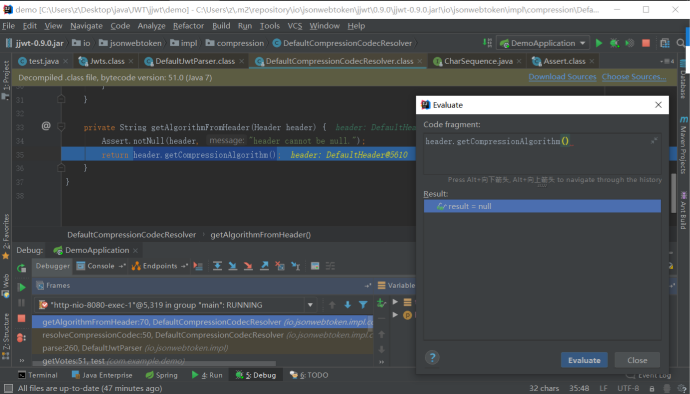This screenshot has height=394, width=690.
Task: Toggle tool windows square in status bar corner
Action: (x=8, y=388)
